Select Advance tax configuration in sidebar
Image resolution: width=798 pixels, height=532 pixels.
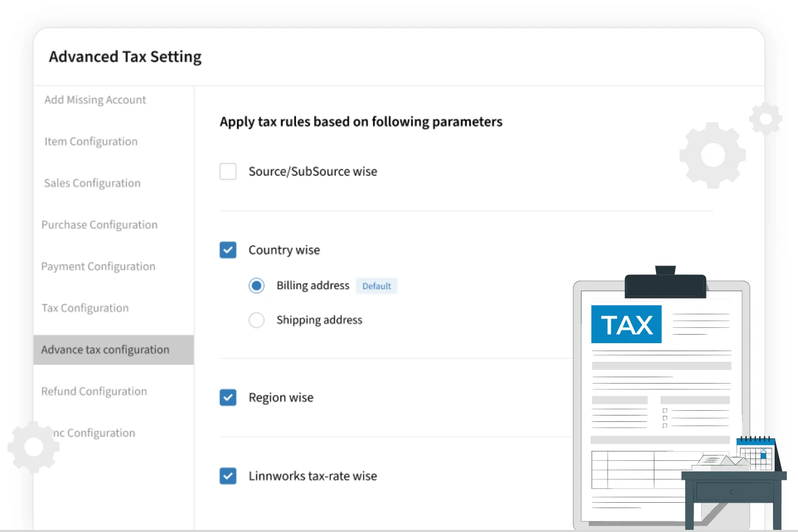(105, 350)
